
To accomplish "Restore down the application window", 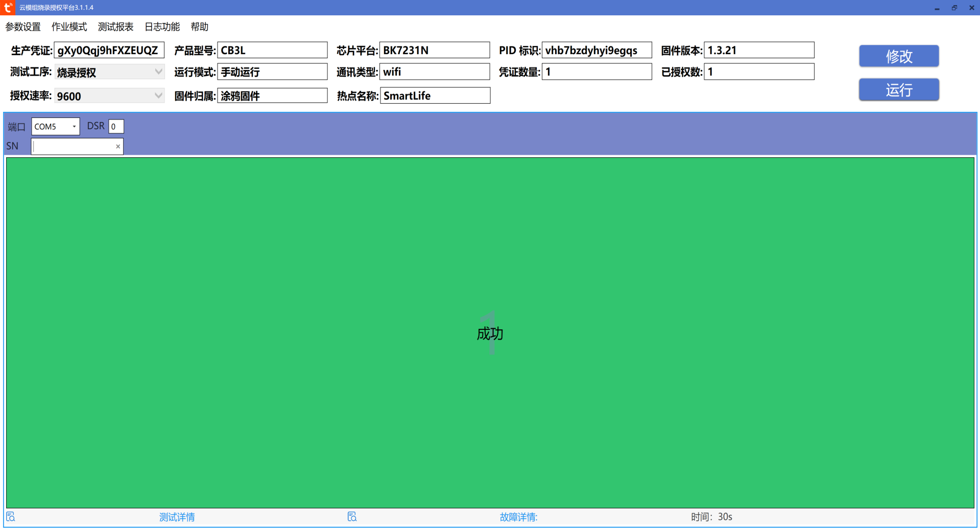I will coord(954,8).
